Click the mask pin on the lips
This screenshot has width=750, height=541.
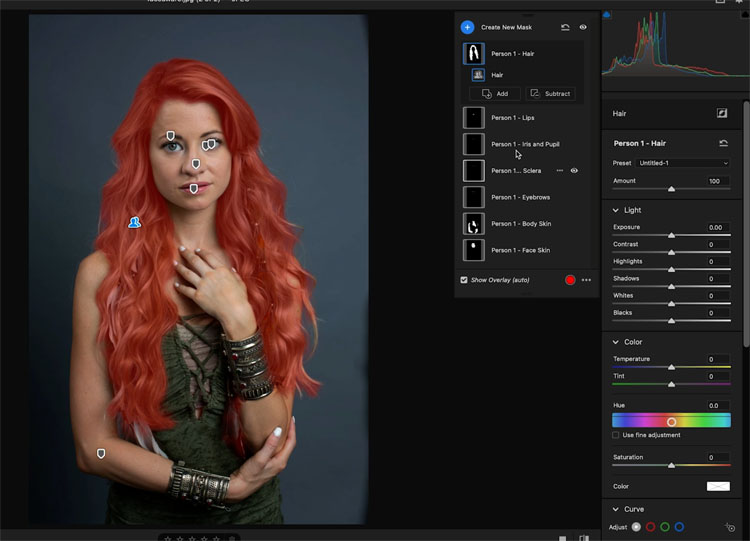(194, 189)
